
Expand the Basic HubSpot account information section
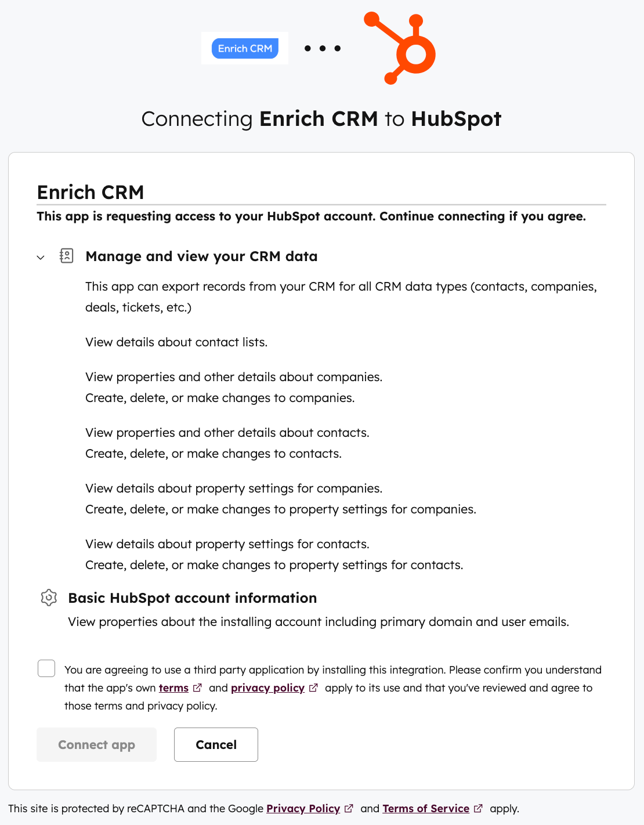(x=192, y=598)
